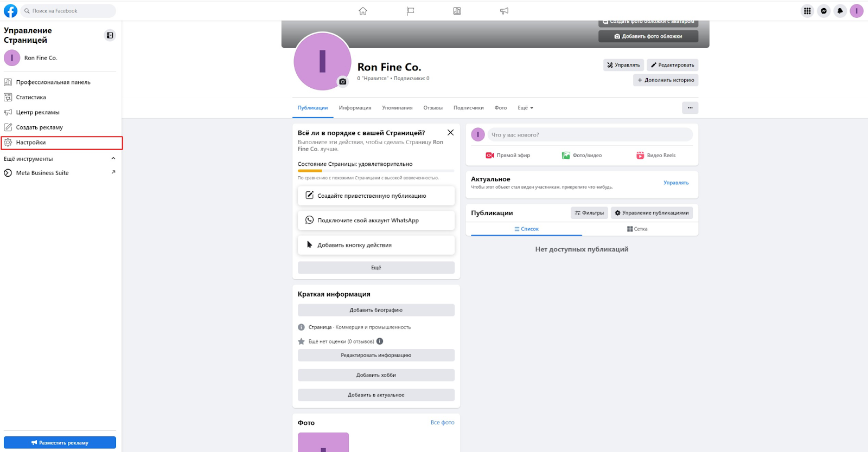Open Создать рекламу in sidebar
The width and height of the screenshot is (868, 452).
[60, 127]
